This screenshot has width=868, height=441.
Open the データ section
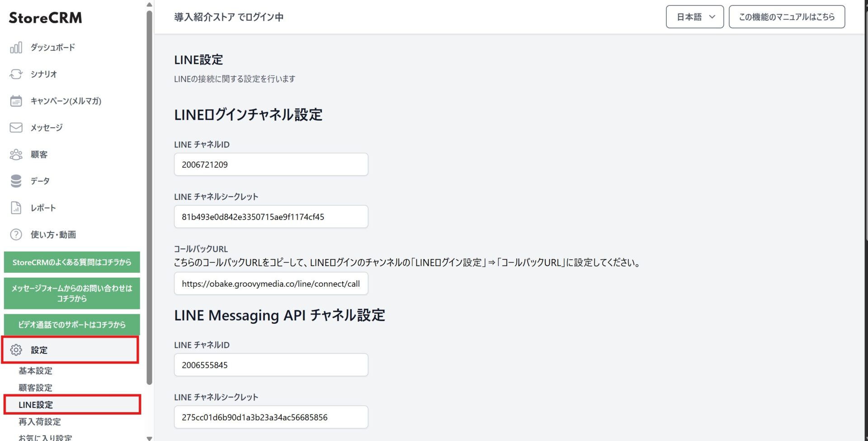coord(40,181)
